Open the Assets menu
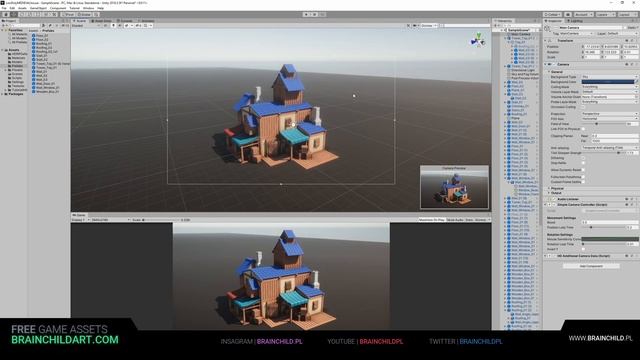 click(22, 8)
